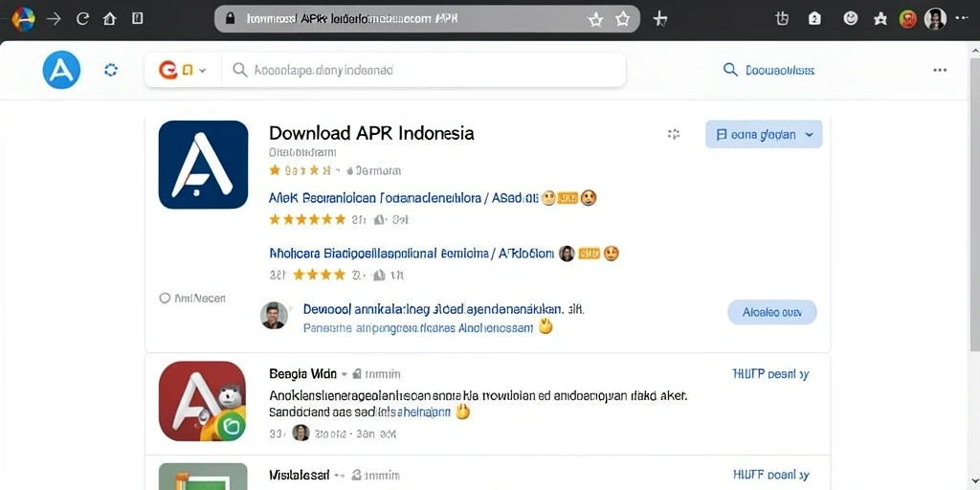
Task: Click the spinner icon beside Download APR Indonesia
Action: point(673,134)
